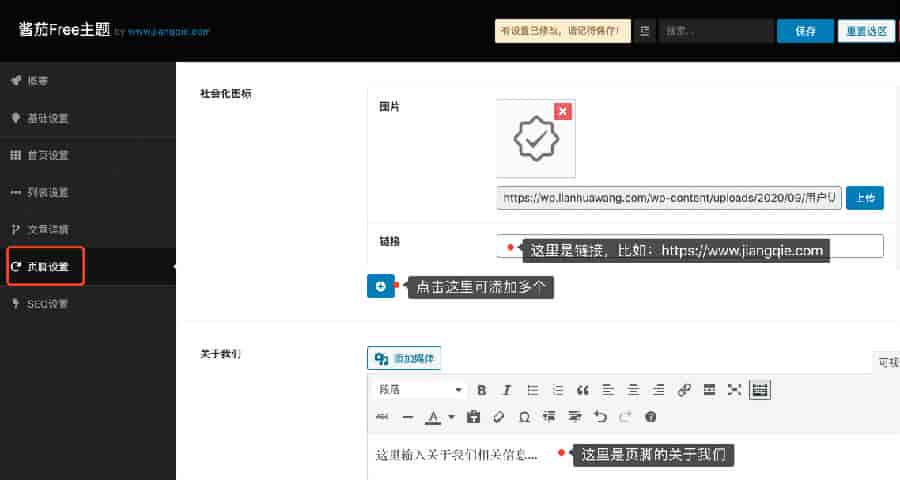Click the bulleted list icon
Viewport: 900px width, 480px height.
click(533, 390)
